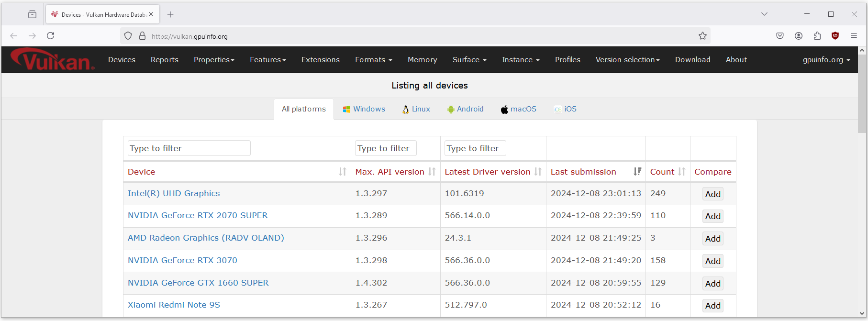Add RTX 3070 to compare

713,261
